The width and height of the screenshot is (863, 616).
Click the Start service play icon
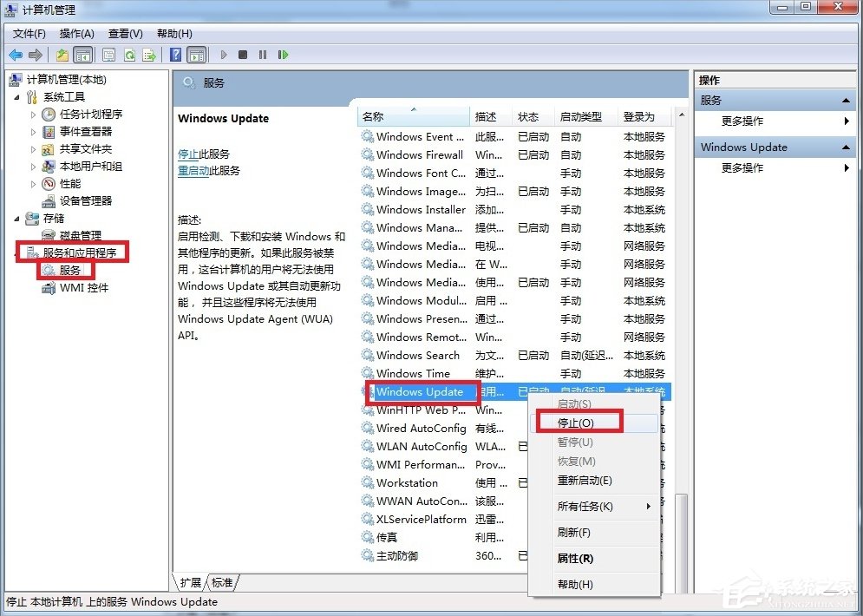pos(223,55)
